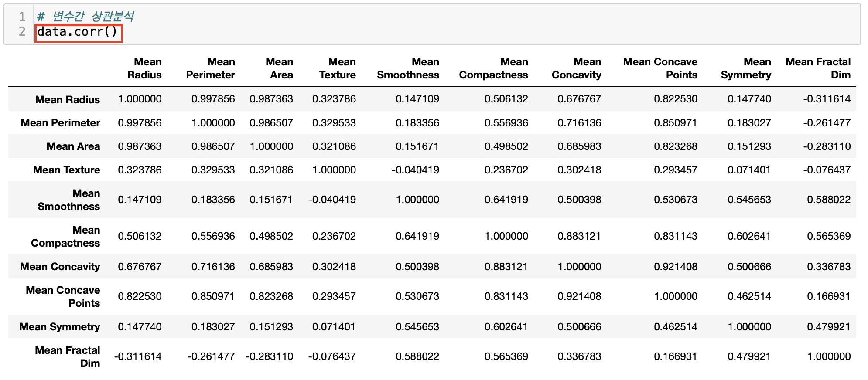The width and height of the screenshot is (868, 380).
Task: Select the Mean Compactness row label
Action: click(65, 237)
